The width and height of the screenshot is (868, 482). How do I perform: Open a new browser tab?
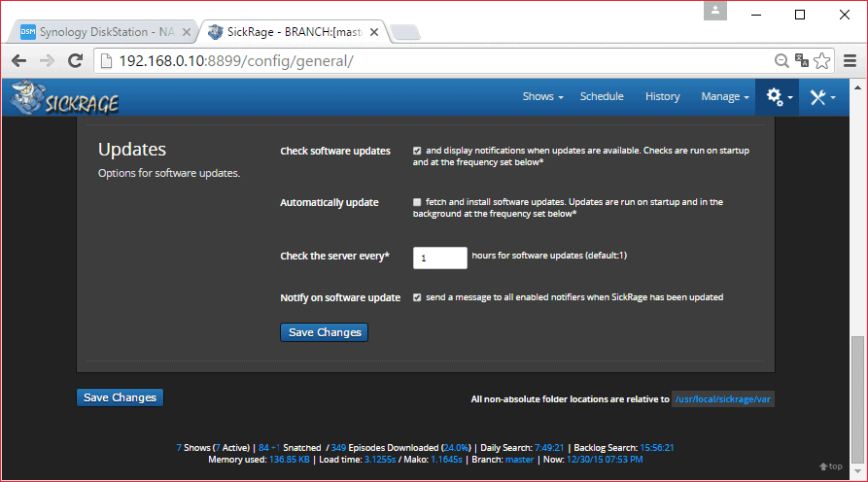pyautogui.click(x=405, y=33)
